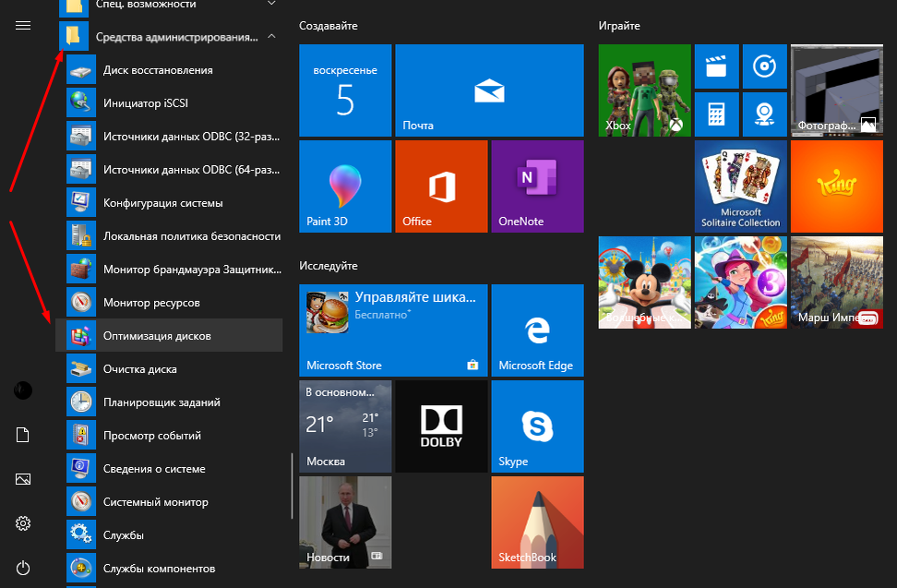Open Сведения о системе
The height and width of the screenshot is (588, 897).
169,468
